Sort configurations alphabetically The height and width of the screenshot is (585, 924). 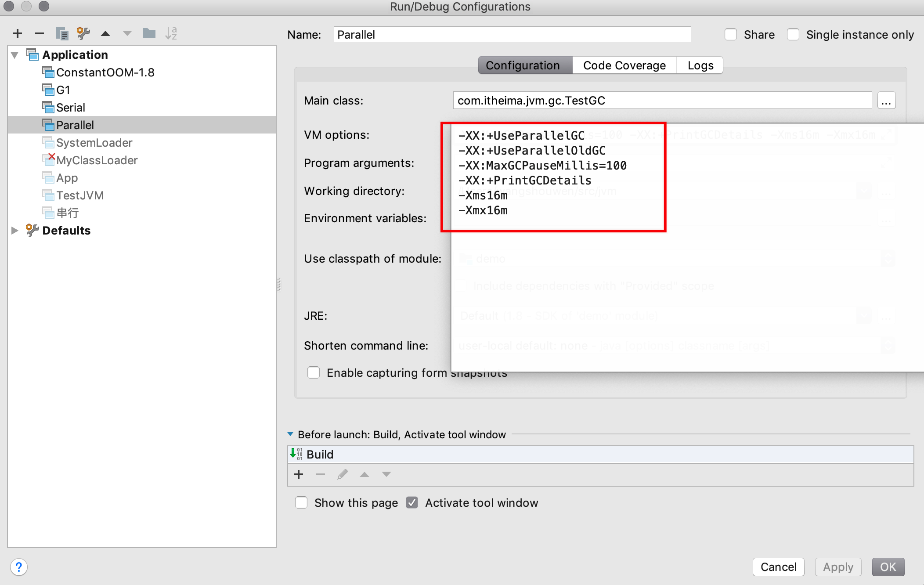click(x=171, y=33)
